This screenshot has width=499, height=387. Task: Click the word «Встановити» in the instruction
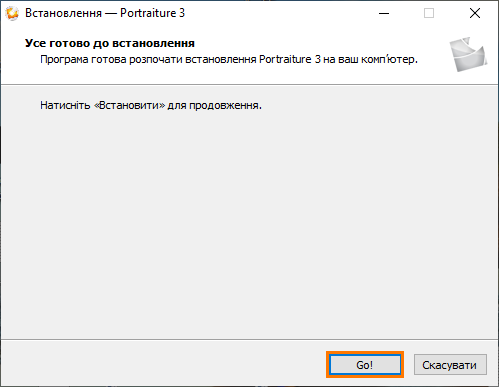[129, 105]
